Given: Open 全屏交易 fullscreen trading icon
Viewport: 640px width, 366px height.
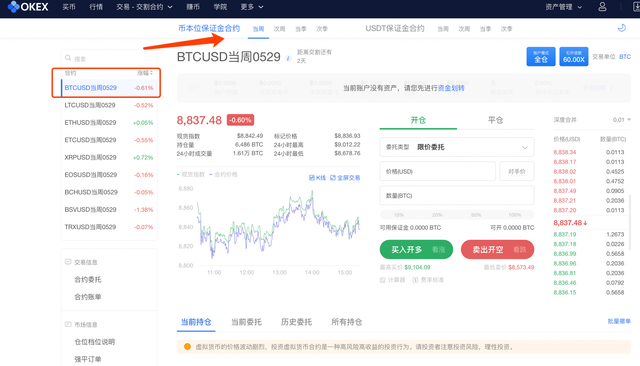Looking at the screenshot, I should pyautogui.click(x=345, y=177).
